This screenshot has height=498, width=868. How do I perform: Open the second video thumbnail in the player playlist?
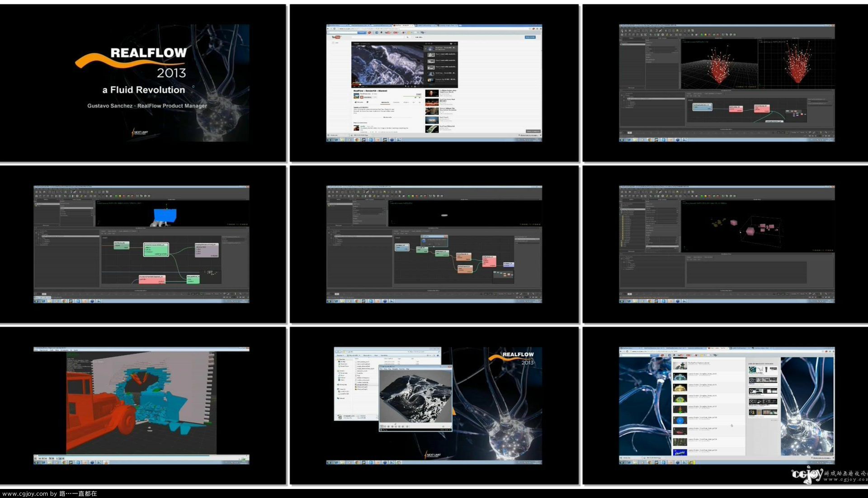[x=431, y=55]
